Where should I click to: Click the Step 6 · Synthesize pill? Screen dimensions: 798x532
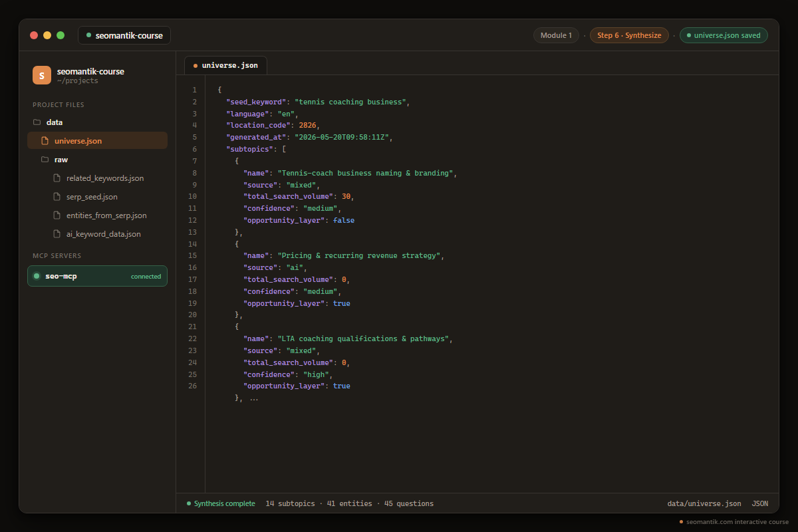[629, 35]
